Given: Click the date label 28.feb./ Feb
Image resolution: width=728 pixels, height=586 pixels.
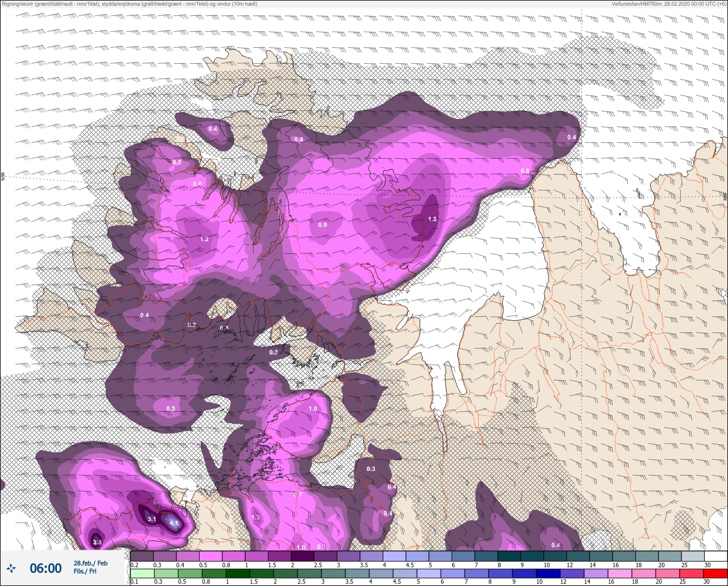Looking at the screenshot, I should (x=90, y=563).
